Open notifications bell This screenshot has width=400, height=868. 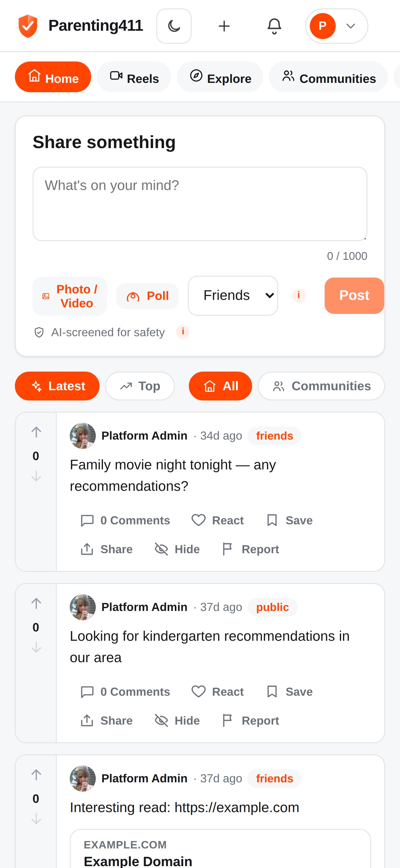274,26
